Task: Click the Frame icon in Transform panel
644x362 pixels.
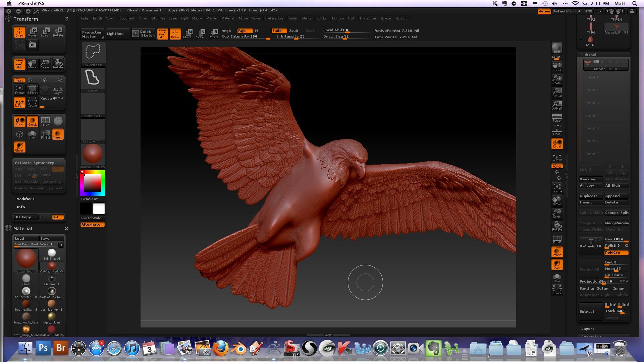Action: point(19,89)
